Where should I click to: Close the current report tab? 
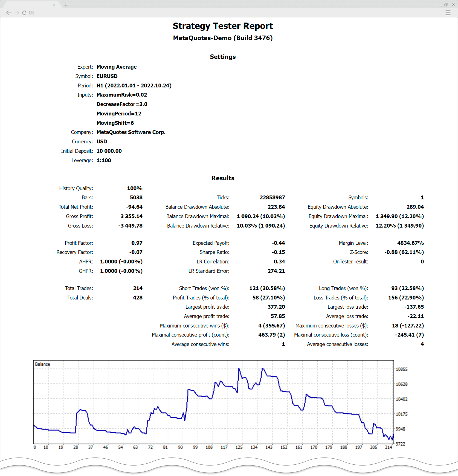55,5
